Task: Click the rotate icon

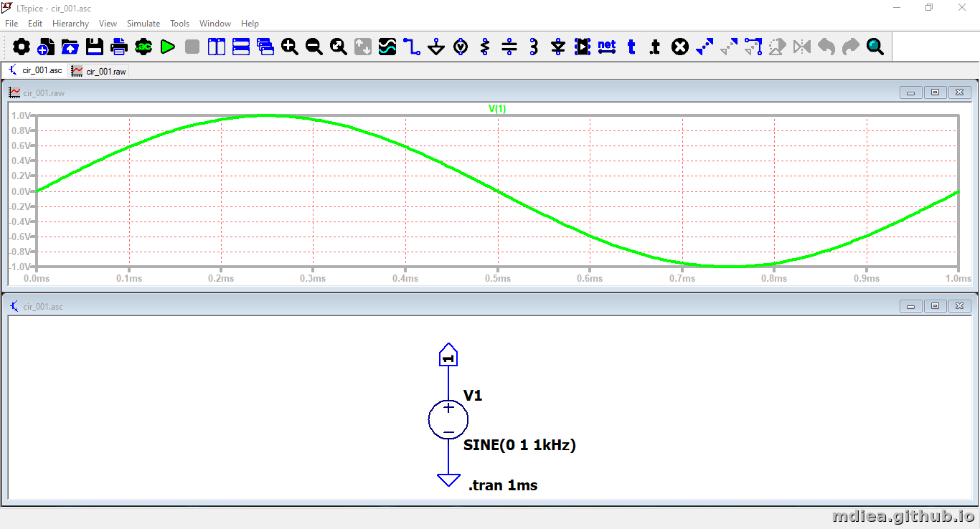Action: coord(778,47)
